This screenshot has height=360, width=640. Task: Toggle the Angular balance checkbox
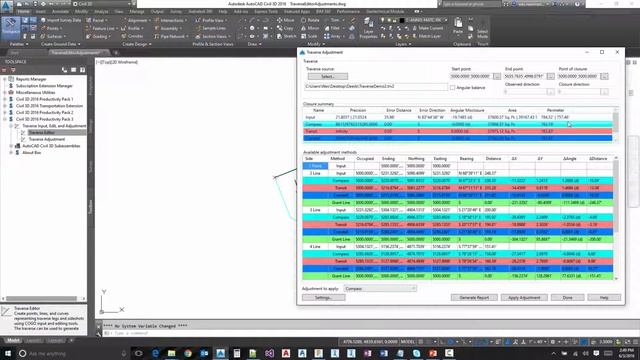[x=452, y=88]
